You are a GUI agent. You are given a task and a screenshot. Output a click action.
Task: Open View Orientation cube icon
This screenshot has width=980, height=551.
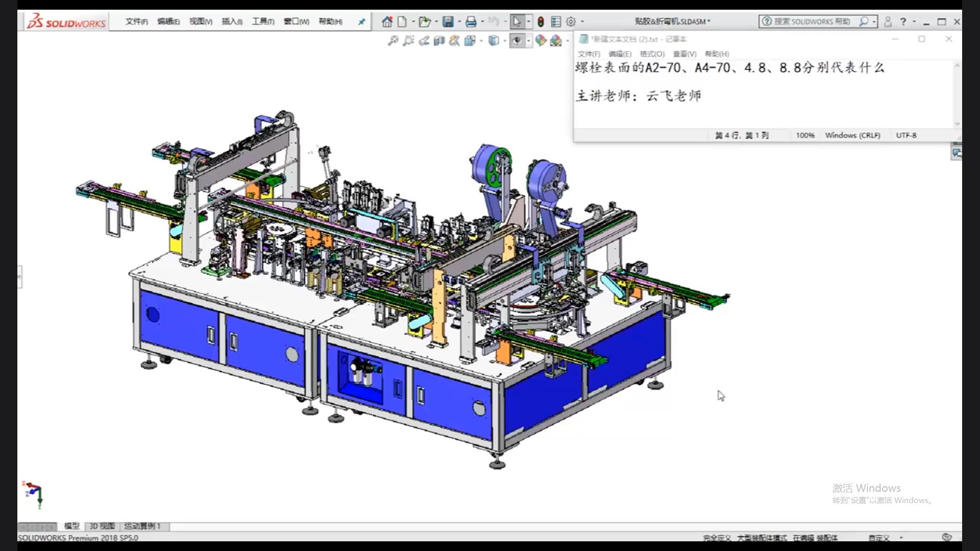(470, 41)
